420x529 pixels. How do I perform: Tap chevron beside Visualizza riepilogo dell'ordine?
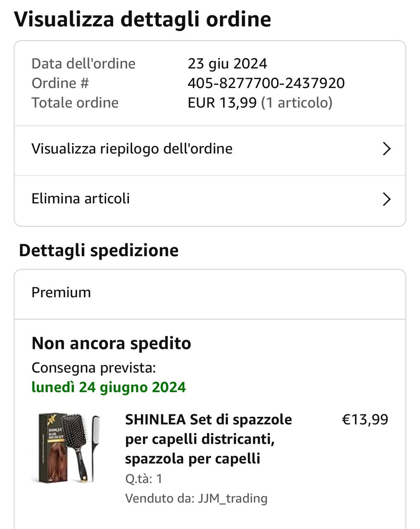click(x=387, y=149)
